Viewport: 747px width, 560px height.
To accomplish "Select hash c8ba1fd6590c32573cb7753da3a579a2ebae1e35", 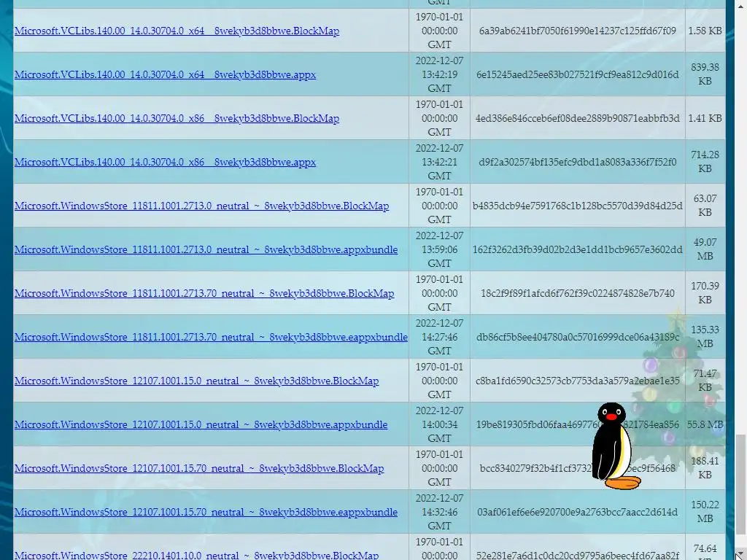I will pos(578,381).
